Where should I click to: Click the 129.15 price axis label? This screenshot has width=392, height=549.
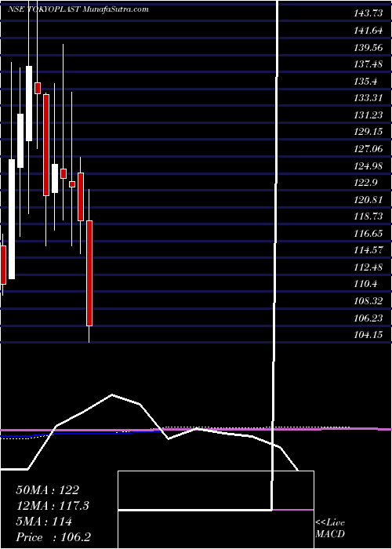[368, 133]
